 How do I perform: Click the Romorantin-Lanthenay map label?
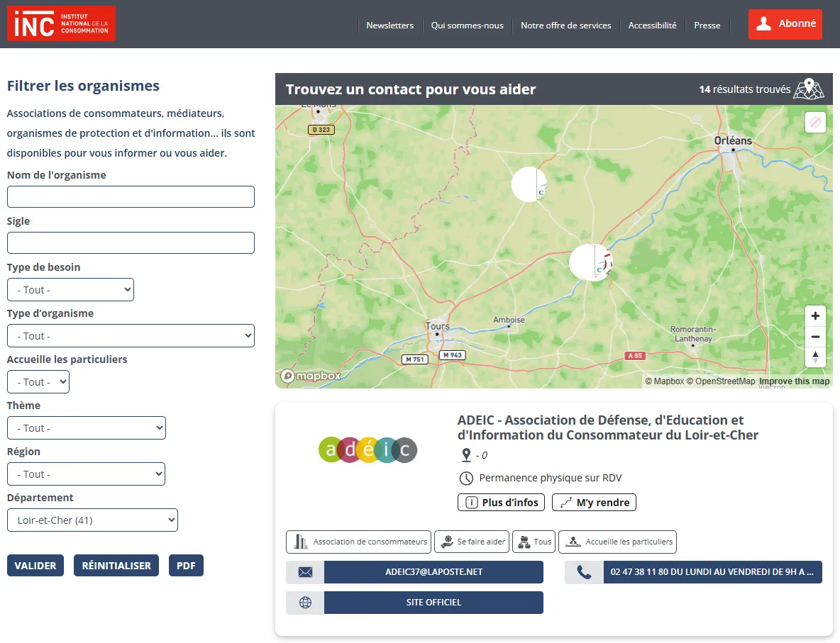[x=693, y=334]
